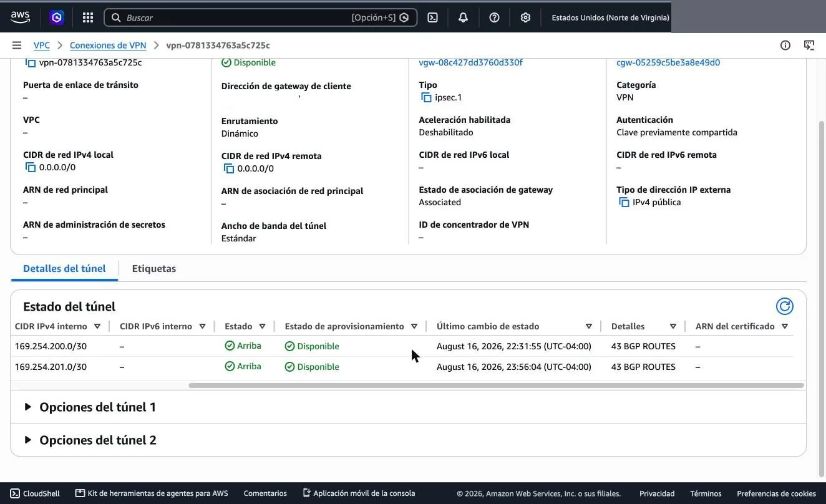Sort by CIDR IPv4 interno column
The image size is (826, 504).
[x=97, y=326]
